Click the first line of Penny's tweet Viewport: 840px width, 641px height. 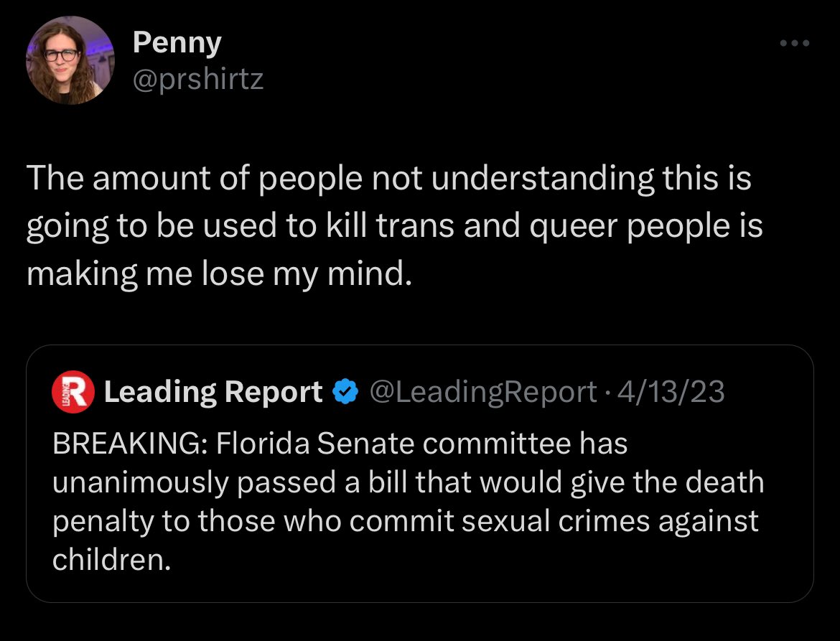388,178
